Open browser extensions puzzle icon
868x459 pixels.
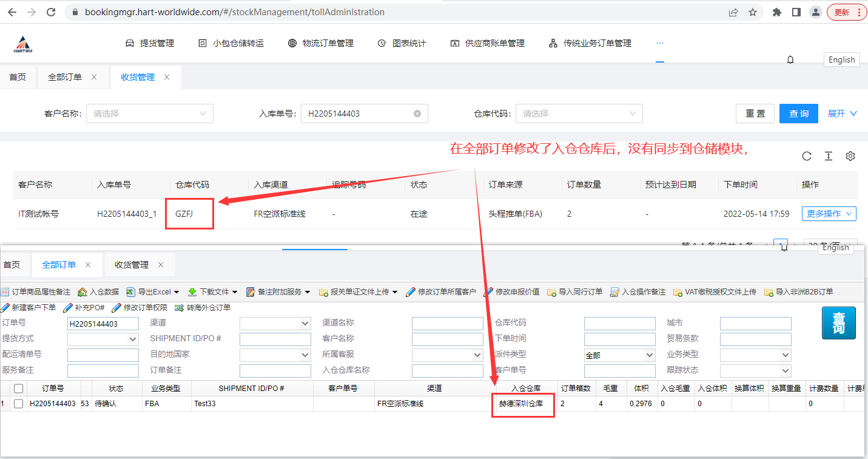(x=776, y=12)
